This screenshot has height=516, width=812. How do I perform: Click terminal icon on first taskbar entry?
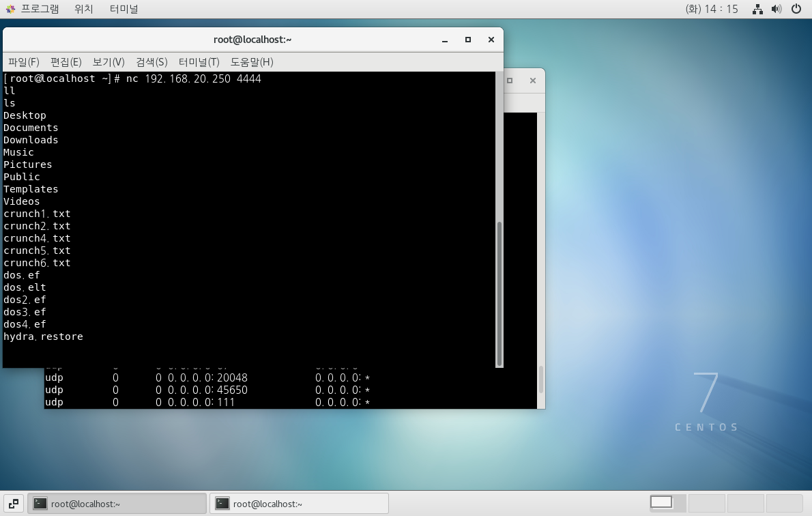[x=40, y=504]
